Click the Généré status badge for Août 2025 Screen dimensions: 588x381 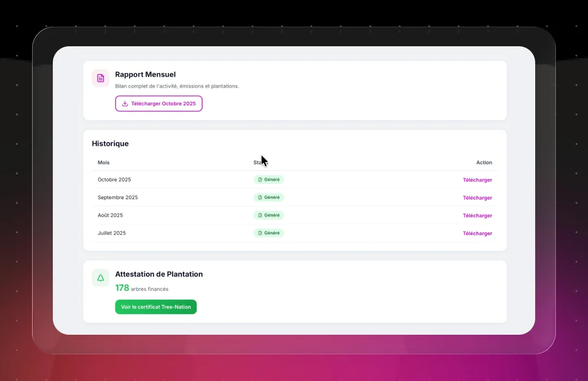click(x=268, y=215)
